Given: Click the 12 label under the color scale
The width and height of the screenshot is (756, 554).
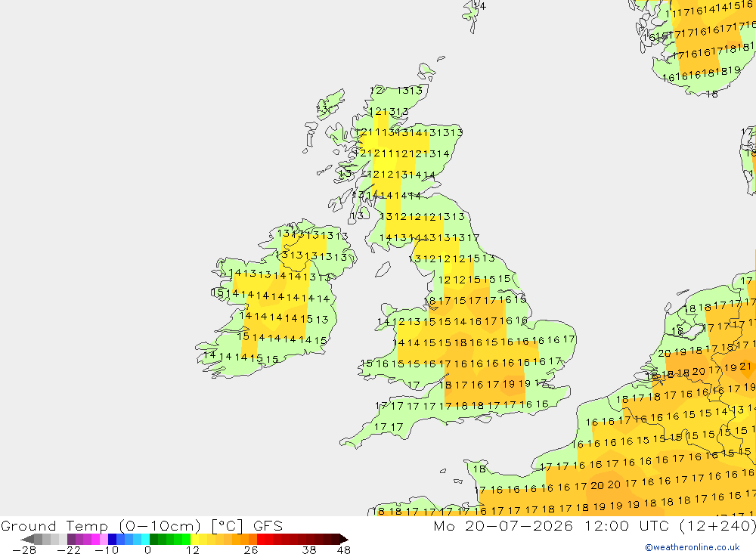Looking at the screenshot, I should (x=193, y=549).
